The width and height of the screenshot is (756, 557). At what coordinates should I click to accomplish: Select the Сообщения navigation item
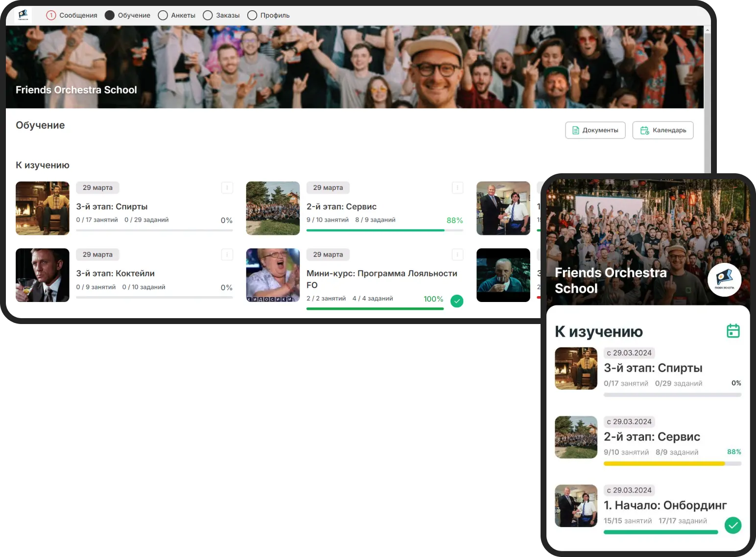[x=72, y=15]
